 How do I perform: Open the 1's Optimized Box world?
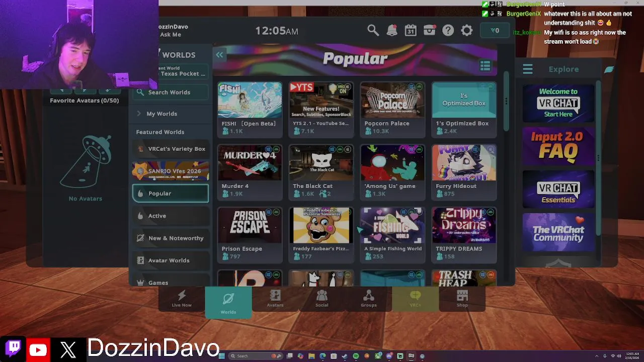coord(464,109)
